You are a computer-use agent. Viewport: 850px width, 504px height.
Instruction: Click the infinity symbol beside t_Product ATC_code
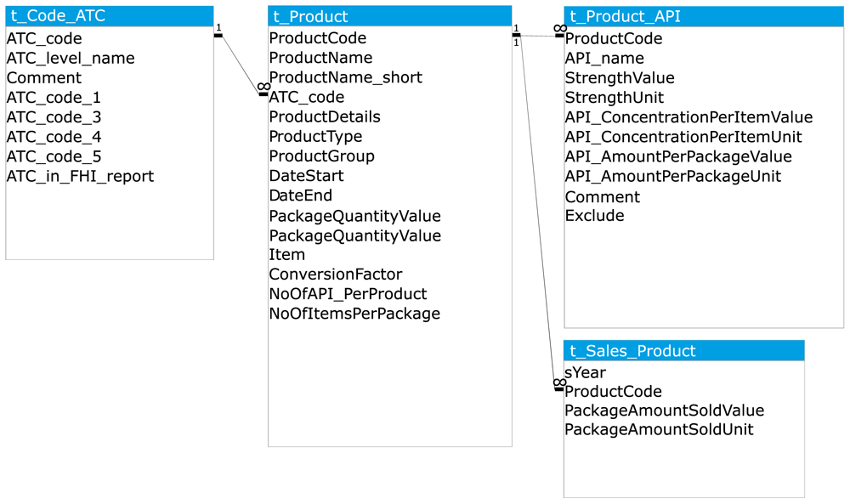tap(264, 87)
